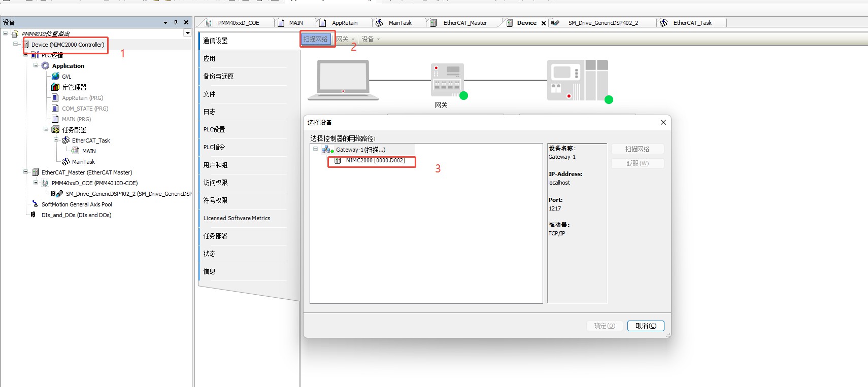Click the 任务配置 task configuration icon
This screenshot has width=868, height=387.
pos(56,129)
